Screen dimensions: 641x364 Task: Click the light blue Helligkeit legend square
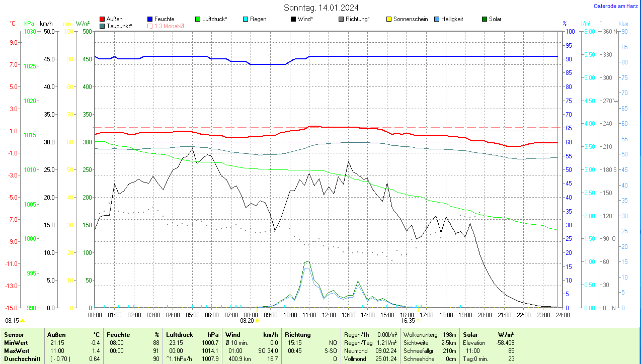click(x=437, y=19)
